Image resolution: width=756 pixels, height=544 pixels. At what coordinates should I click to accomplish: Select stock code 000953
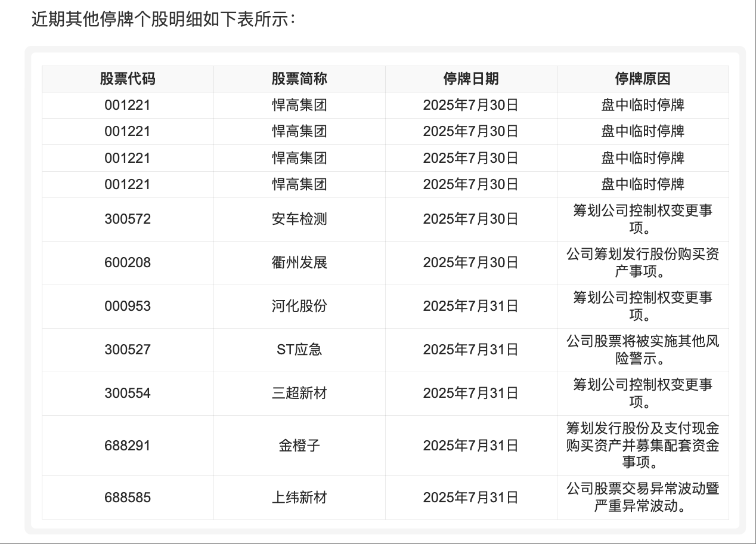click(128, 307)
